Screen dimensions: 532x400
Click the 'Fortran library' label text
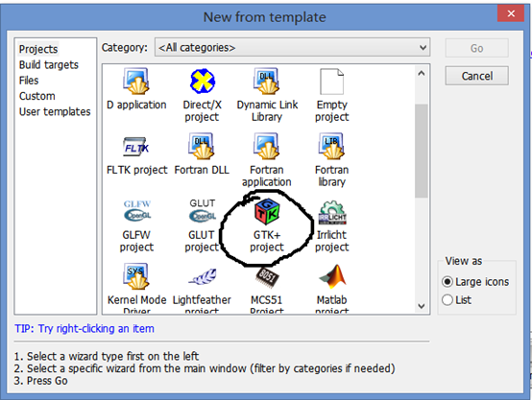[332, 176]
